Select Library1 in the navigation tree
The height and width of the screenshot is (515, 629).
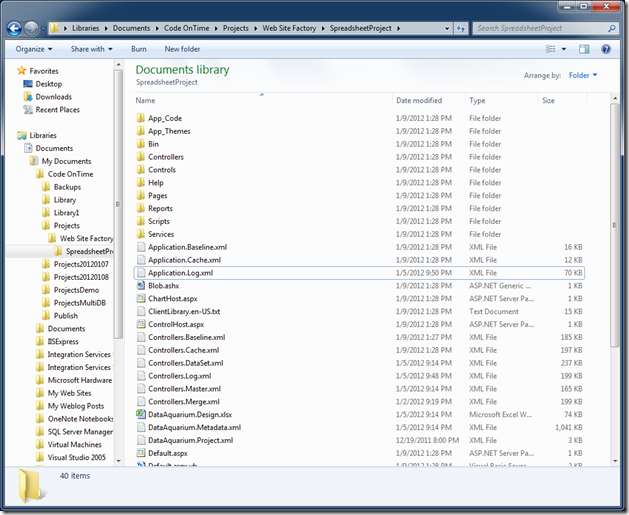pyautogui.click(x=66, y=213)
